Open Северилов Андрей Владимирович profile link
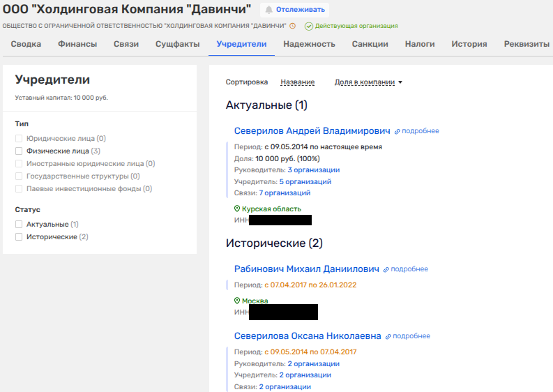This screenshot has width=553, height=392. 312,130
